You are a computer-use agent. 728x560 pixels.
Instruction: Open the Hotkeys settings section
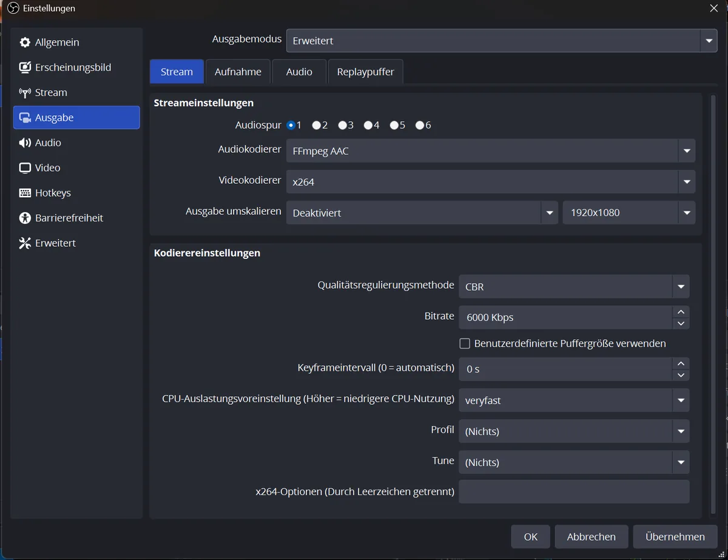(76, 193)
